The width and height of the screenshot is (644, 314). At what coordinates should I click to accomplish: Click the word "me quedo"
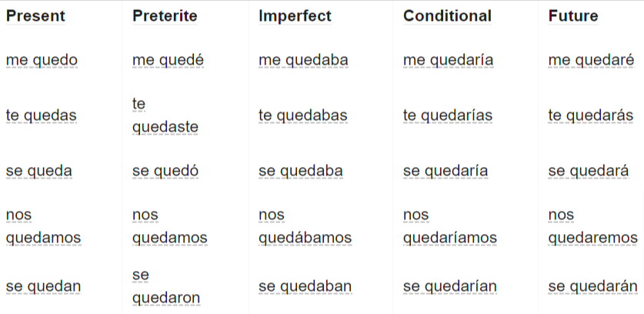tap(42, 60)
